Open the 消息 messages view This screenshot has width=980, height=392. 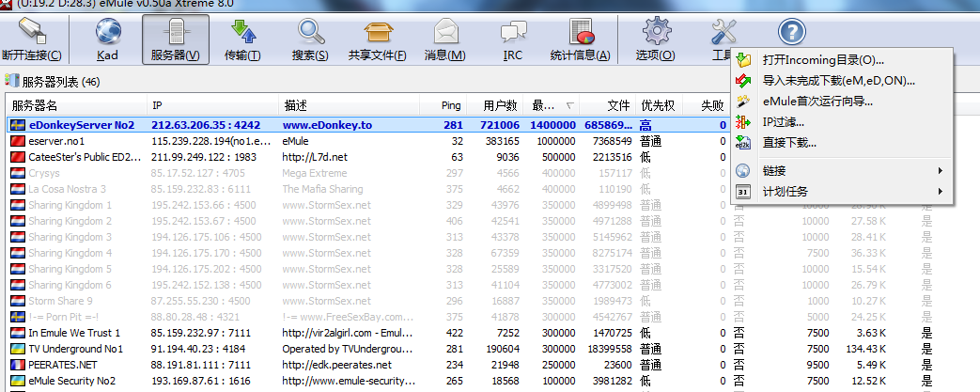tap(445, 39)
